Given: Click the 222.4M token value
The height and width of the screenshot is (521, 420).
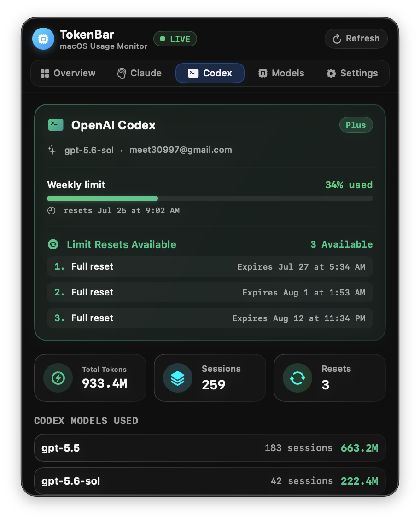Looking at the screenshot, I should (x=360, y=481).
